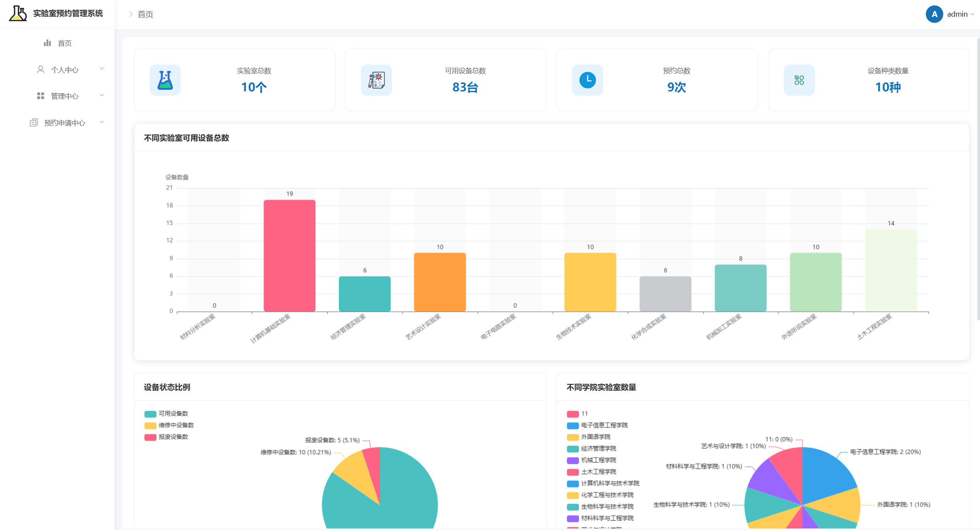
Task: Click the 电子电路实验室 axis label
Action: click(498, 327)
